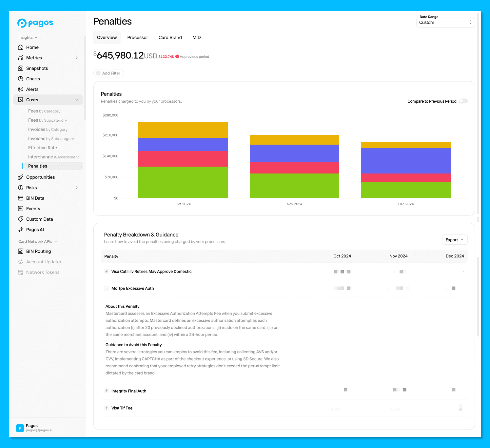Expand the Integrity Final Auth penalty
490x448 pixels.
[107, 391]
